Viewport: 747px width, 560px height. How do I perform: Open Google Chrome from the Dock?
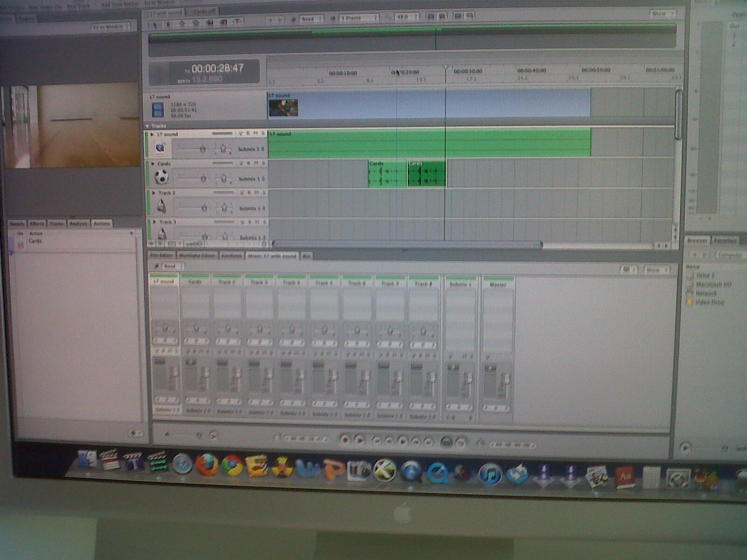point(232,465)
